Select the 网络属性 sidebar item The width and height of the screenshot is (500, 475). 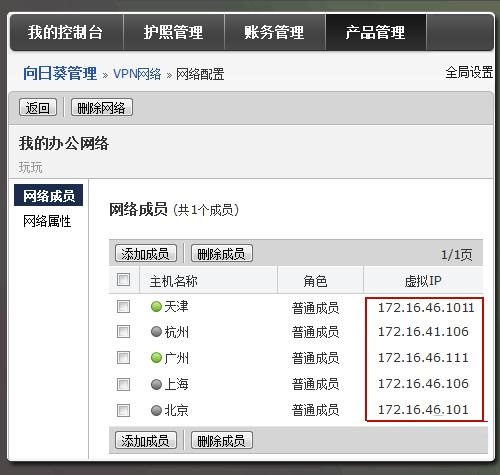(x=47, y=221)
